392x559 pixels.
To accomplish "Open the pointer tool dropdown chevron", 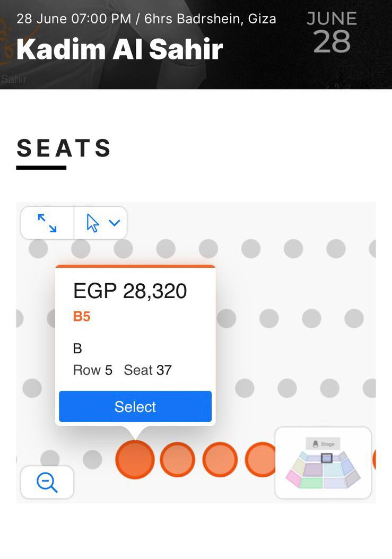I will tap(115, 223).
